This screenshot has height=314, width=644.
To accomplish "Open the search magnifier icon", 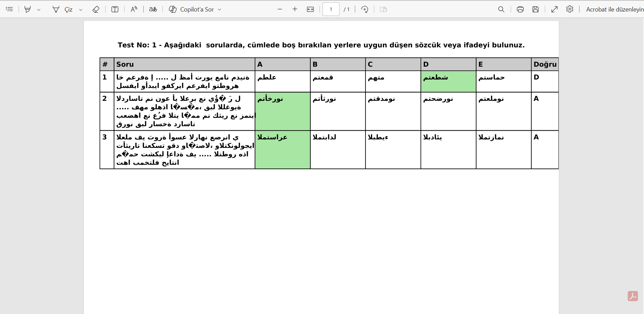I will [x=501, y=9].
